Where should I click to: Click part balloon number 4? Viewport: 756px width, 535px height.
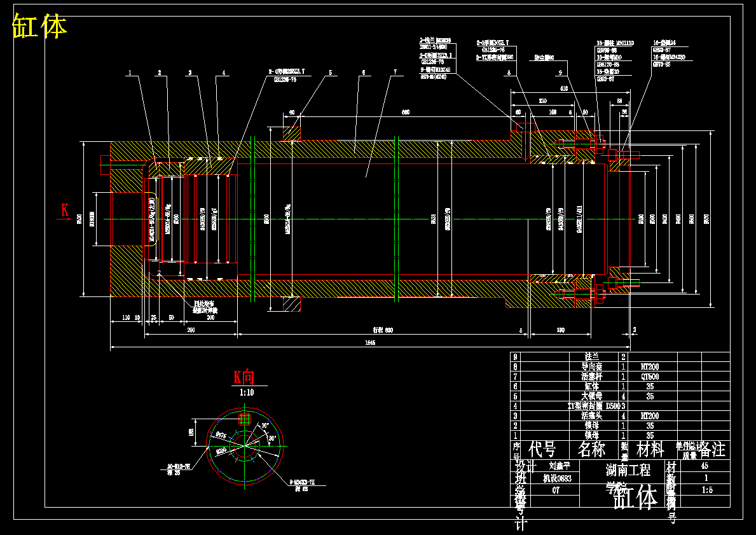pos(224,73)
